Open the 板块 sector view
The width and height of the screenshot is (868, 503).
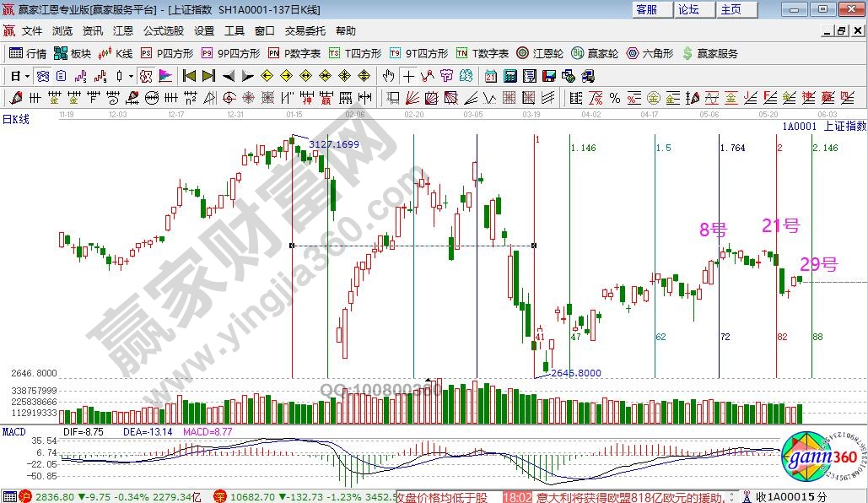tap(73, 53)
